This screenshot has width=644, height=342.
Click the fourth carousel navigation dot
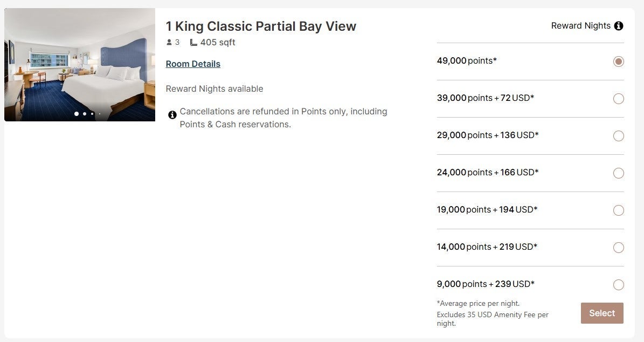click(100, 114)
